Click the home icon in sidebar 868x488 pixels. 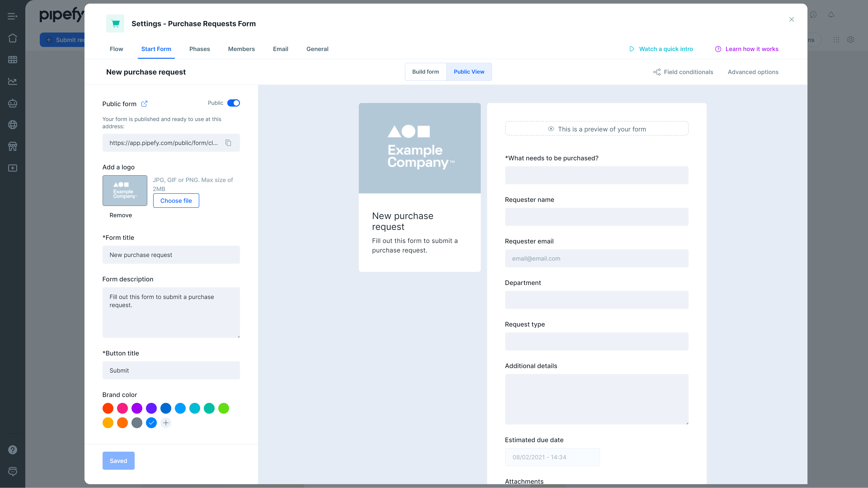(12, 38)
